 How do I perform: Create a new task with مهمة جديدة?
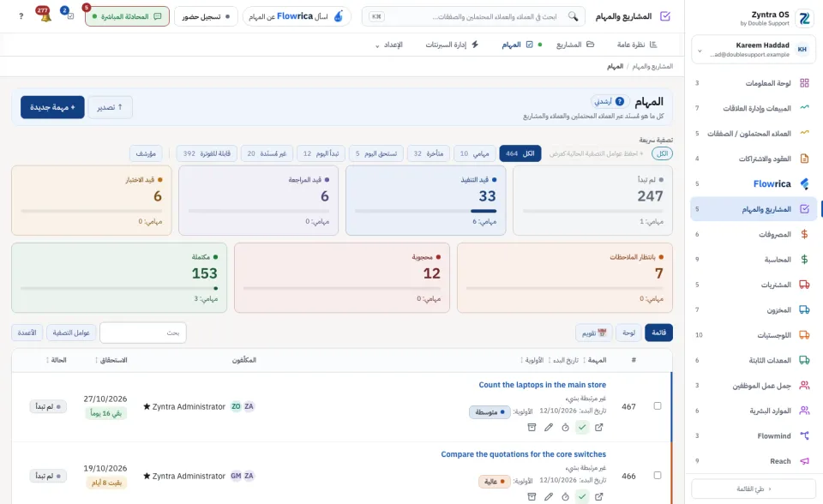pos(52,107)
